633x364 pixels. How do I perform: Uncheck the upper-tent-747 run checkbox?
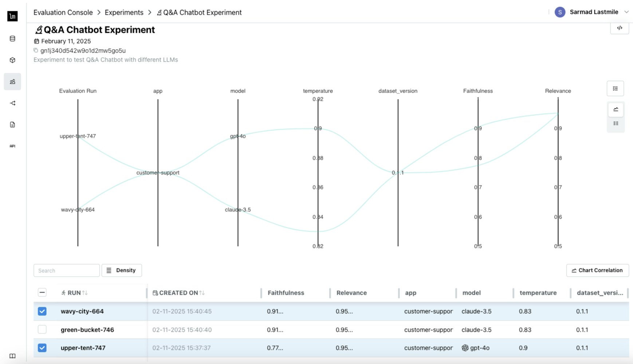(42, 348)
